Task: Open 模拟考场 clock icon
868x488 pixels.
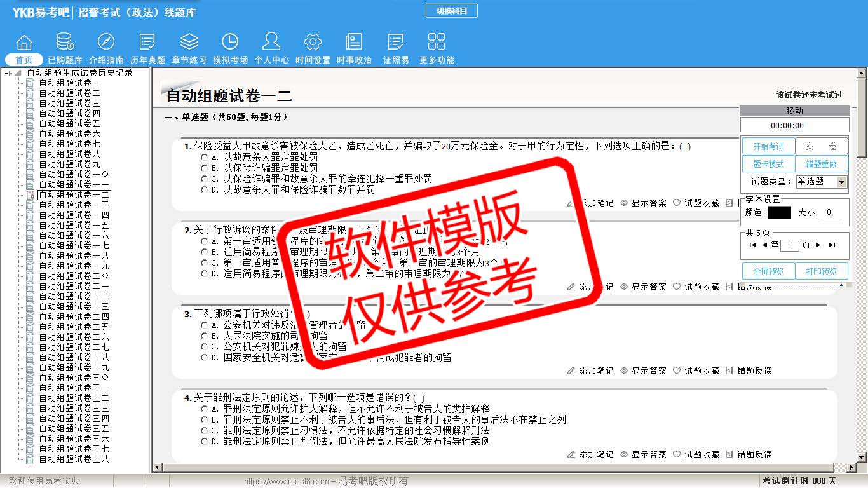Action: (x=230, y=43)
